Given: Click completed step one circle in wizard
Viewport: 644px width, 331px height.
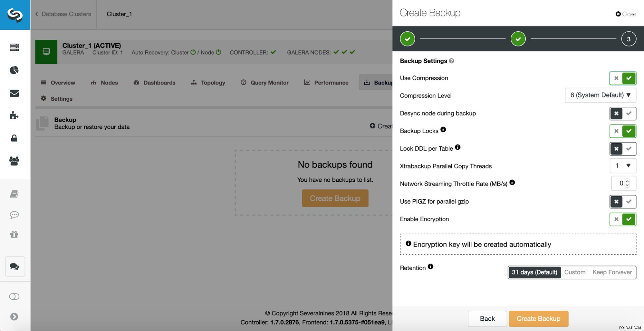Looking at the screenshot, I should pyautogui.click(x=408, y=39).
